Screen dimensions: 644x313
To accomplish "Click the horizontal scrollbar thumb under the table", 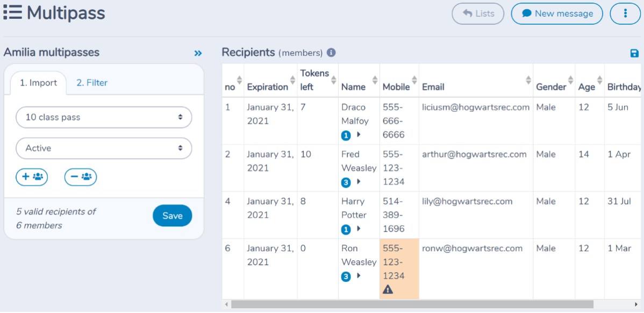I will tap(412, 304).
